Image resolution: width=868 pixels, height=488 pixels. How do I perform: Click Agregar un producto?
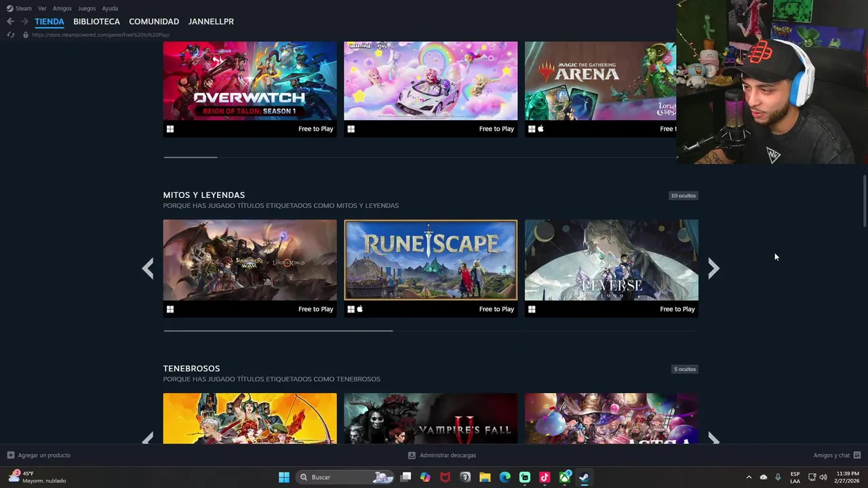tap(39, 455)
